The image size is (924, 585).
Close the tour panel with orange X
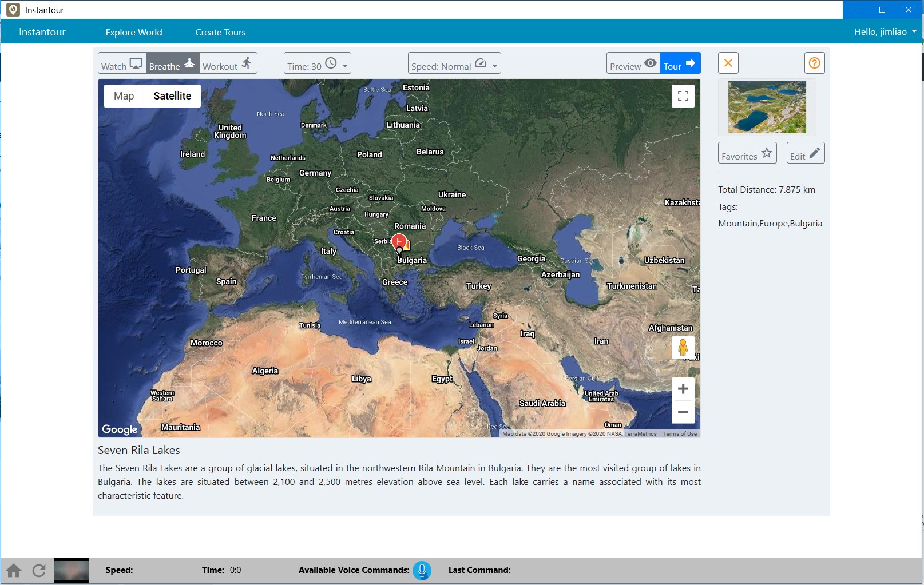728,63
